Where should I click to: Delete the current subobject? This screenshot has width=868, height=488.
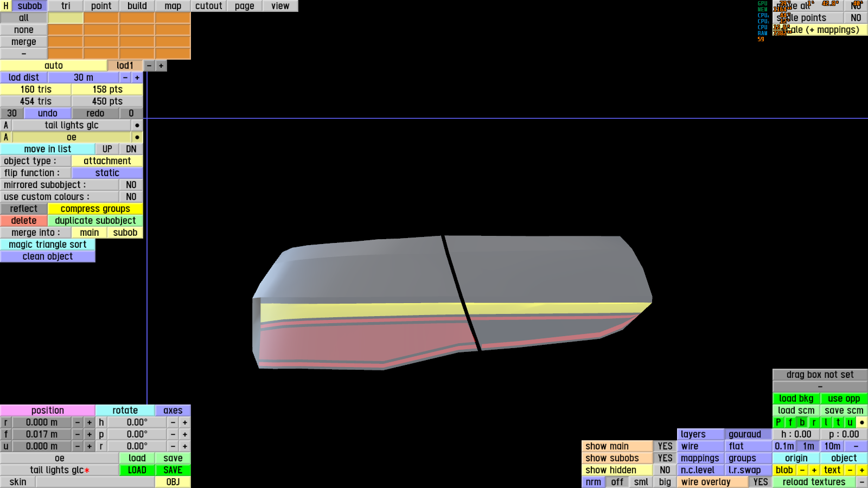click(24, 221)
